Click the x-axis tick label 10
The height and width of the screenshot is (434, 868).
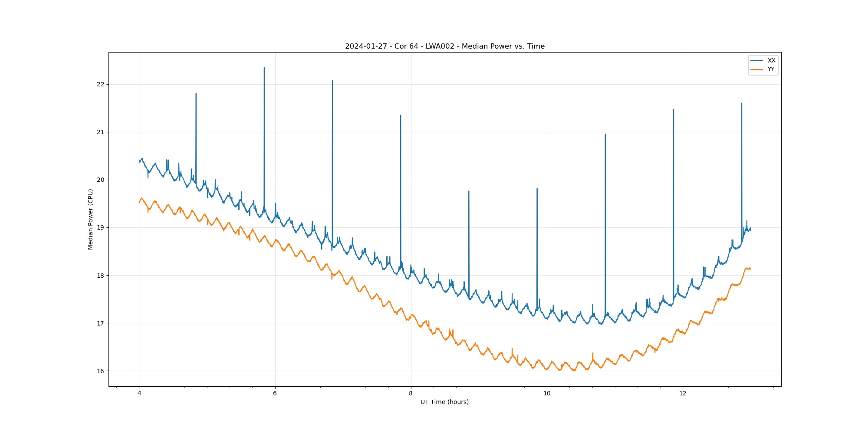point(547,394)
